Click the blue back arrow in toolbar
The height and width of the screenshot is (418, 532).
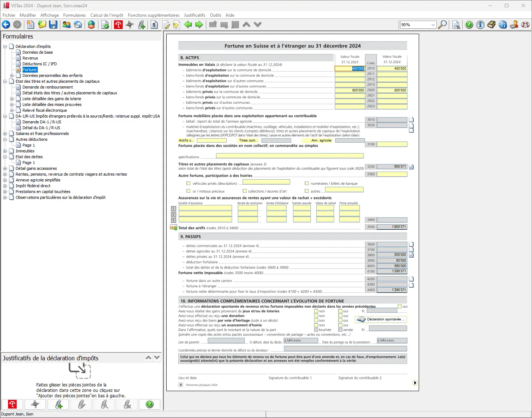(6, 25)
